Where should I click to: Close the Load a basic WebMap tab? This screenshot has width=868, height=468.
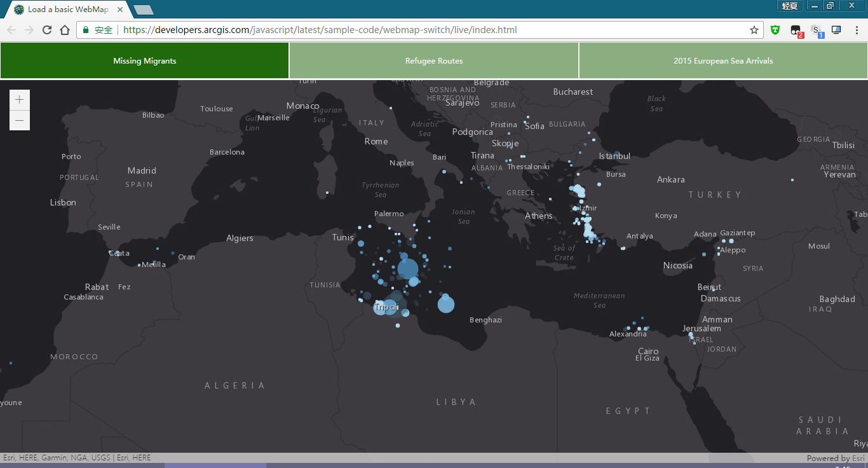pos(120,10)
